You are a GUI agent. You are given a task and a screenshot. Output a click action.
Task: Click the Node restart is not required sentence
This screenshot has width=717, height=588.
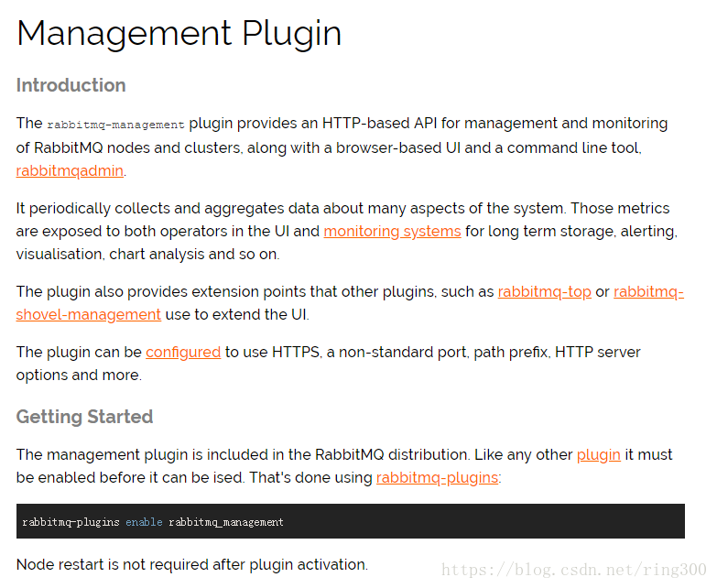[x=191, y=565]
